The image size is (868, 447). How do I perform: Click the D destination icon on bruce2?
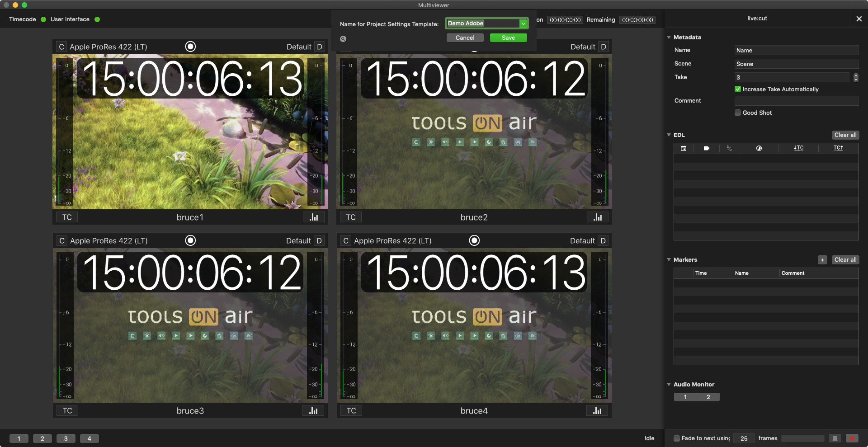point(603,47)
